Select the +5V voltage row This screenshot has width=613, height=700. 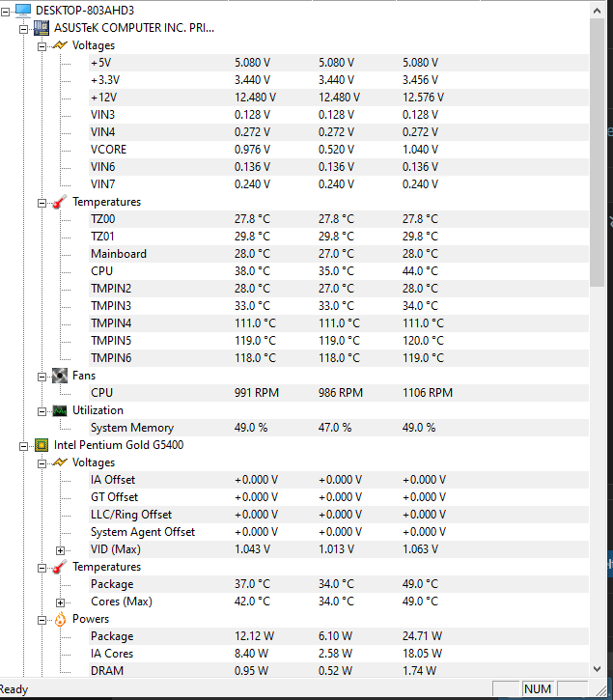coord(339,63)
